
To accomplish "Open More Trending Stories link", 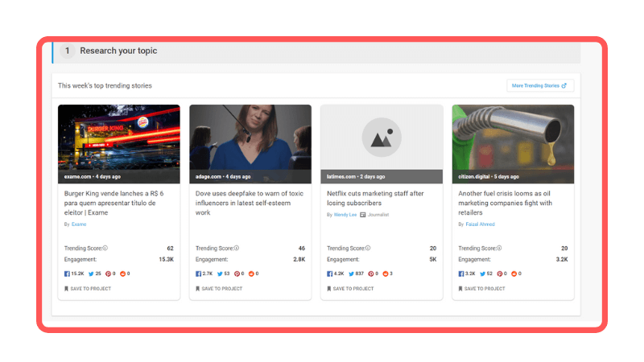I will (x=540, y=86).
